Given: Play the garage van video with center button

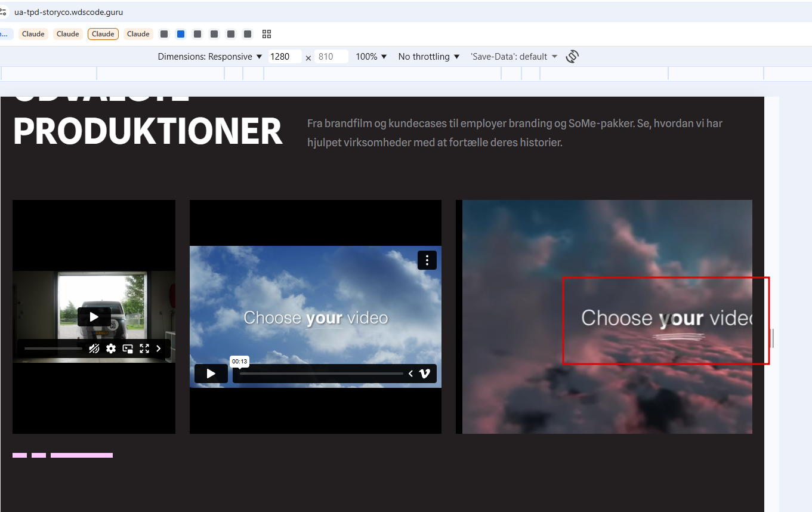Looking at the screenshot, I should point(94,317).
